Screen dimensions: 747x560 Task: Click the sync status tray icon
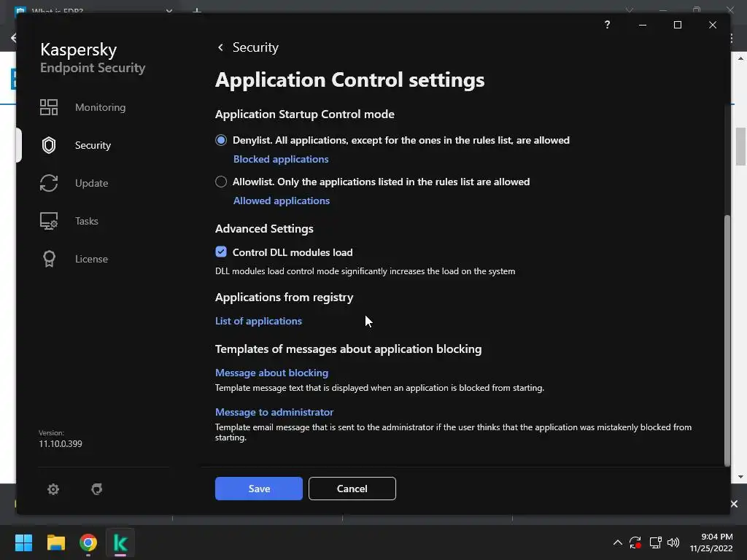[x=635, y=542]
